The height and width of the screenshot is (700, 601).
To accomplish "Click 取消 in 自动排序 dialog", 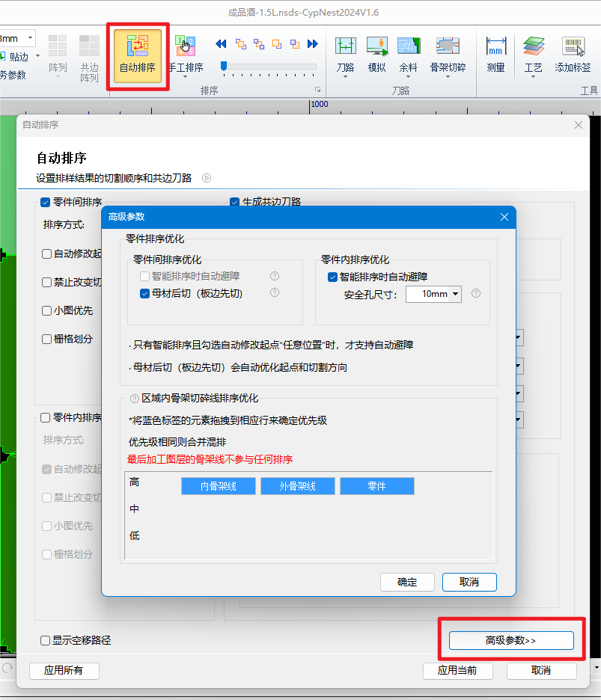I will point(541,671).
